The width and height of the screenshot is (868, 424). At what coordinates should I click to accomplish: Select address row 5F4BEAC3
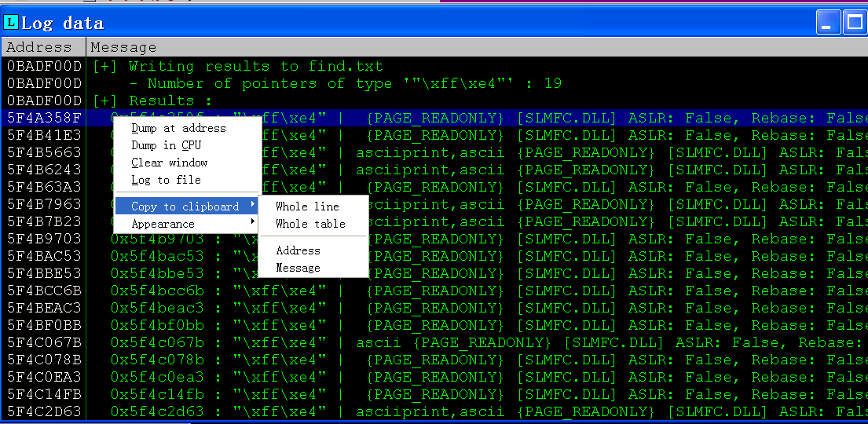pyautogui.click(x=44, y=308)
